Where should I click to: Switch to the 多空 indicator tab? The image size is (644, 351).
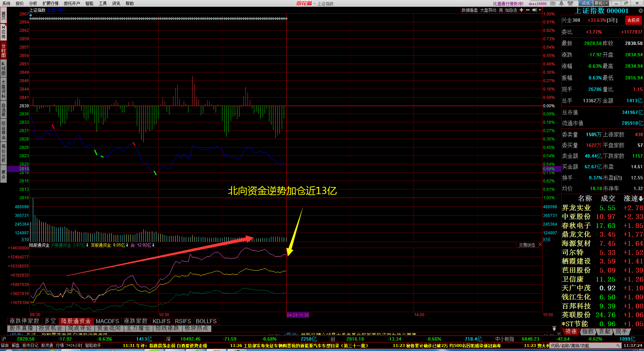(x=50, y=321)
